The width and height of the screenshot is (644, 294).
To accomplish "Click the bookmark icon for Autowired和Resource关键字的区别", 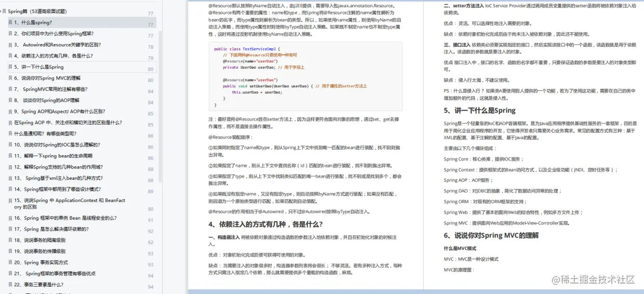I will 10,45.
